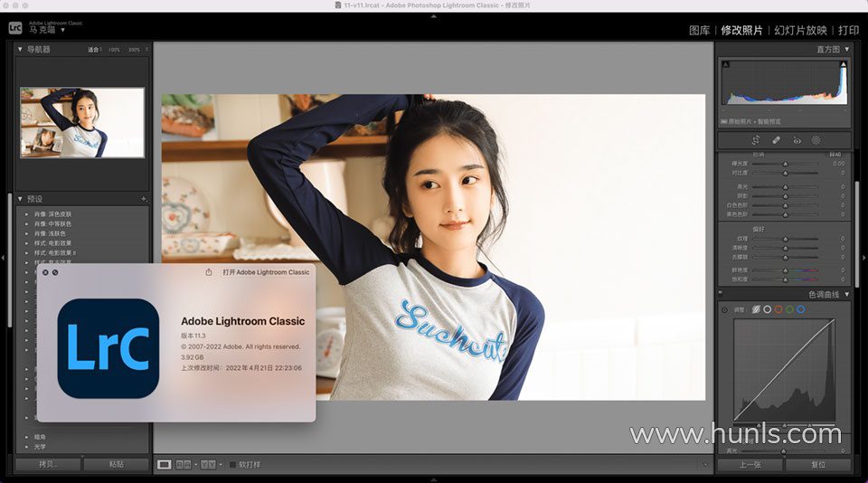
Task: Click the 上一张 previous settings button
Action: point(750,465)
